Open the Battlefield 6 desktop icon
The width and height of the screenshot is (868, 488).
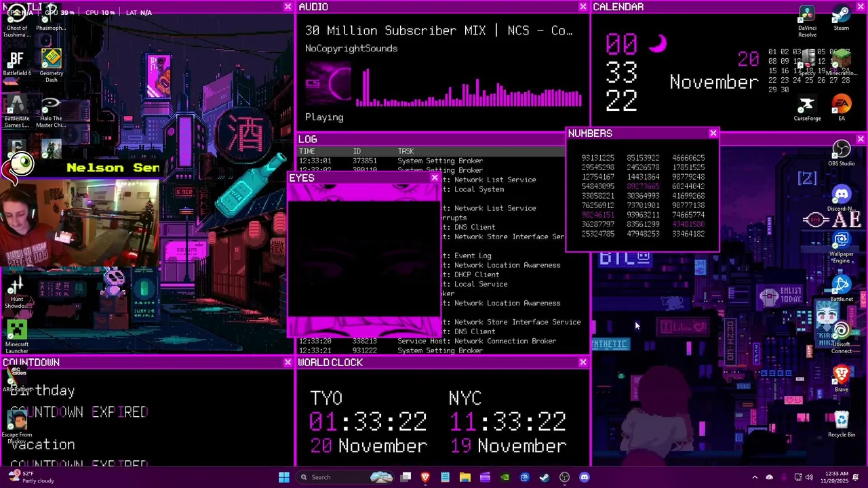[16, 64]
